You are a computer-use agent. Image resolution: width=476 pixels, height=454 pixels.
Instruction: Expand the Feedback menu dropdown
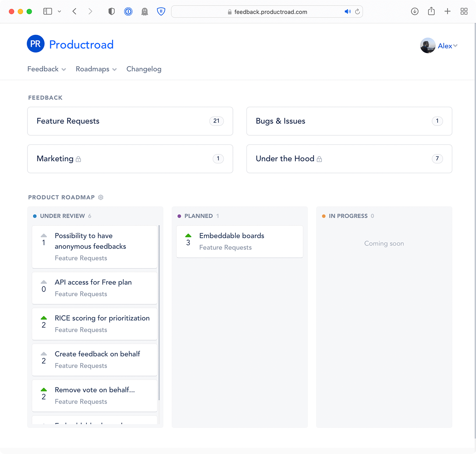coord(47,69)
